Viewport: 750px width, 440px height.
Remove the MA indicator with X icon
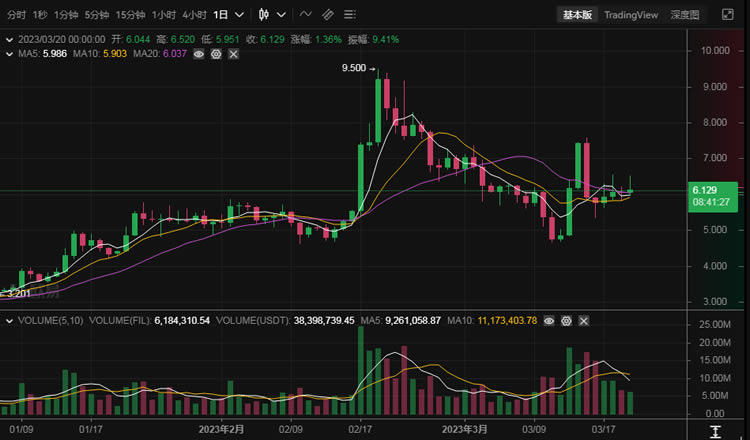pos(233,54)
